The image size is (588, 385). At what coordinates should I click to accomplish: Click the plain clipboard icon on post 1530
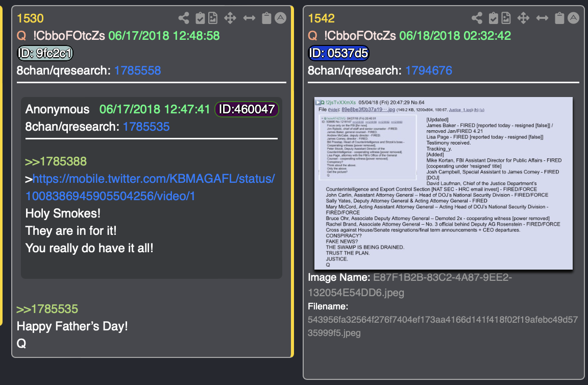[266, 18]
